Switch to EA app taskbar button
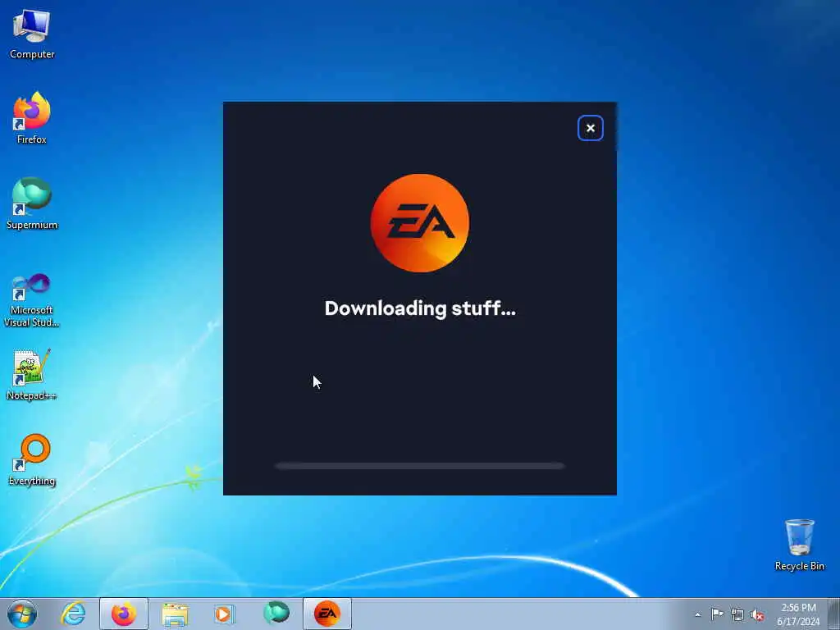This screenshot has width=840, height=630. [327, 614]
